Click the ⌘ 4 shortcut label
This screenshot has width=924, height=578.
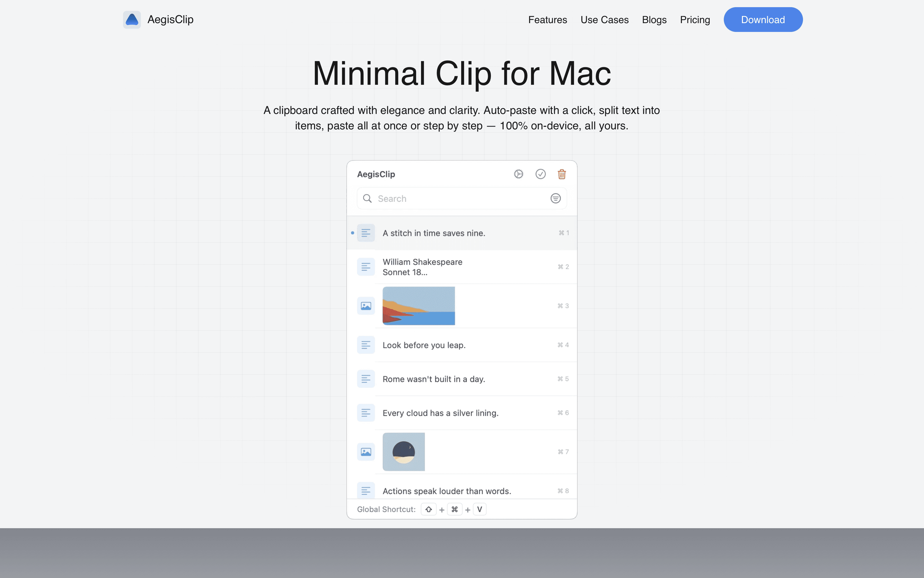(563, 345)
